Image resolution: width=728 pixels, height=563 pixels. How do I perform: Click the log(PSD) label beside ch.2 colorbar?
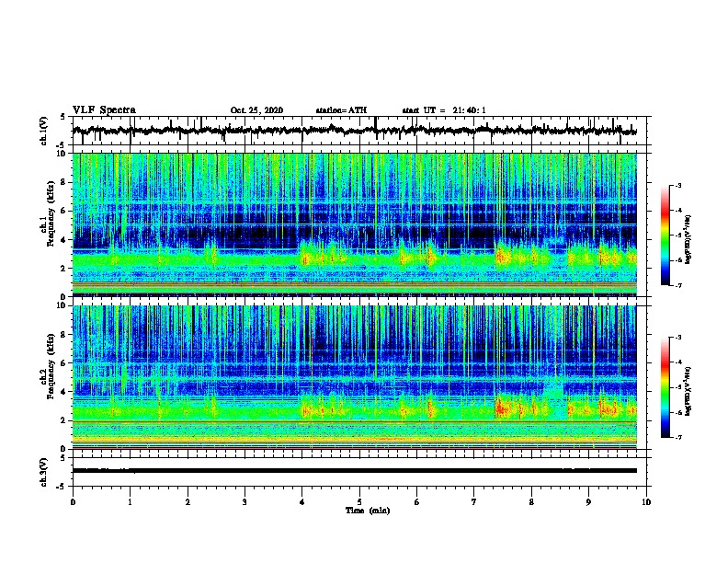point(688,391)
